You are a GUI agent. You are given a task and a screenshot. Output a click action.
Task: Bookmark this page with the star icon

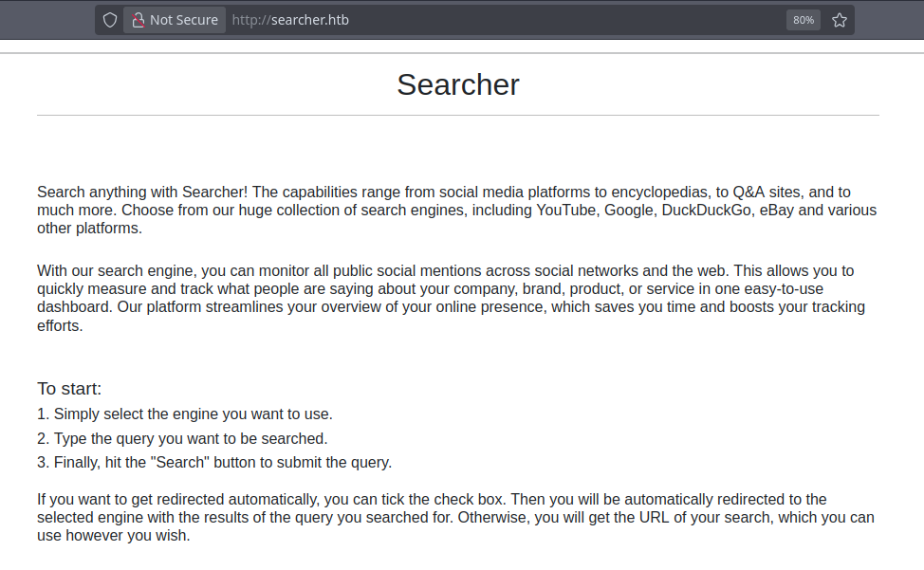(840, 20)
